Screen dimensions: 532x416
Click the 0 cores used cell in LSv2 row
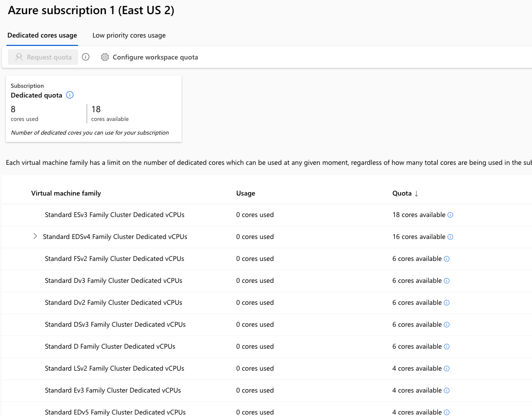point(255,368)
